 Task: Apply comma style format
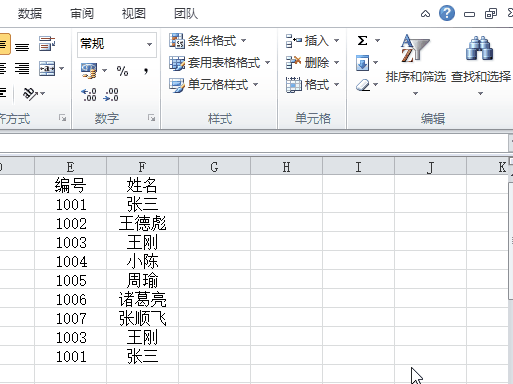(x=146, y=71)
